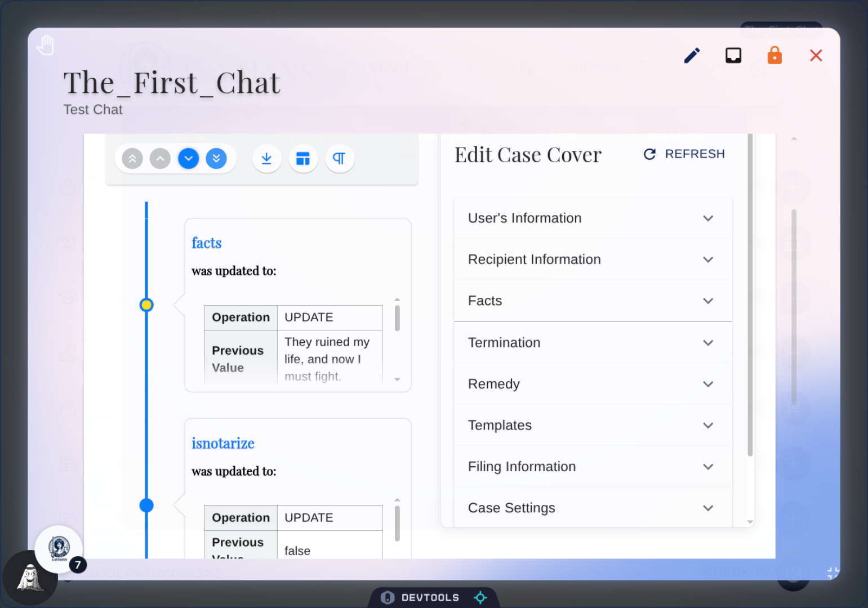The image size is (868, 608).
Task: Toggle the layout view icon in toolbar
Action: (303, 159)
